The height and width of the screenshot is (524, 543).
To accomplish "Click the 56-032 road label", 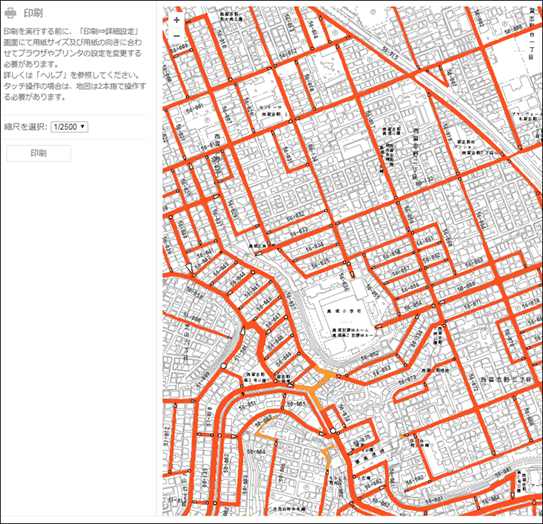I will pos(295,216).
